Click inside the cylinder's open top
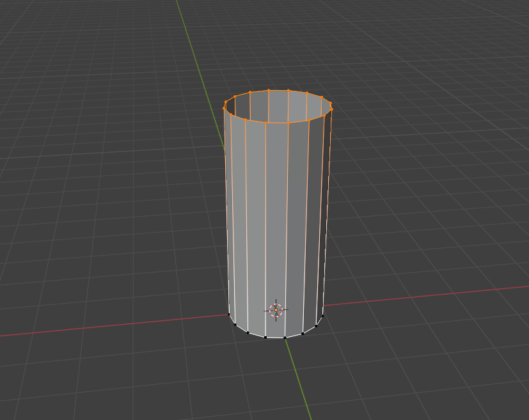 [278, 105]
